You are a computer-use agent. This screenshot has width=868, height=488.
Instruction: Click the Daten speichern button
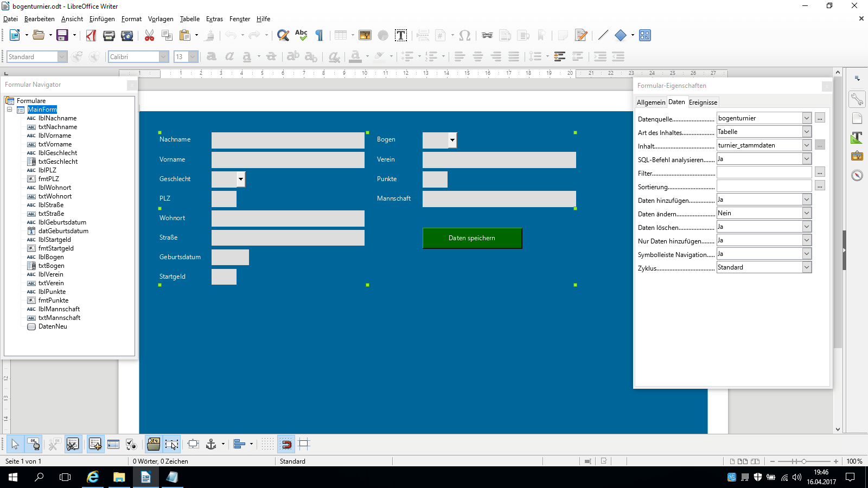point(472,238)
